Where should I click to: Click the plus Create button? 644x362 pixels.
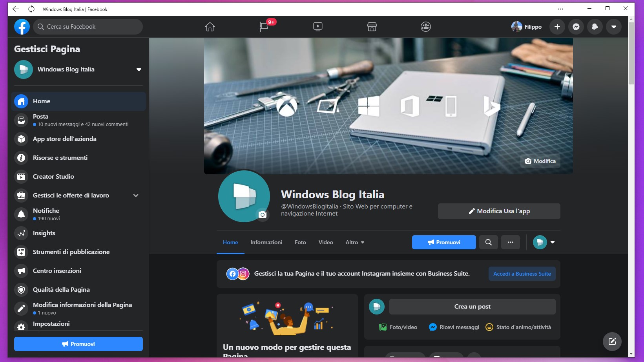(557, 27)
